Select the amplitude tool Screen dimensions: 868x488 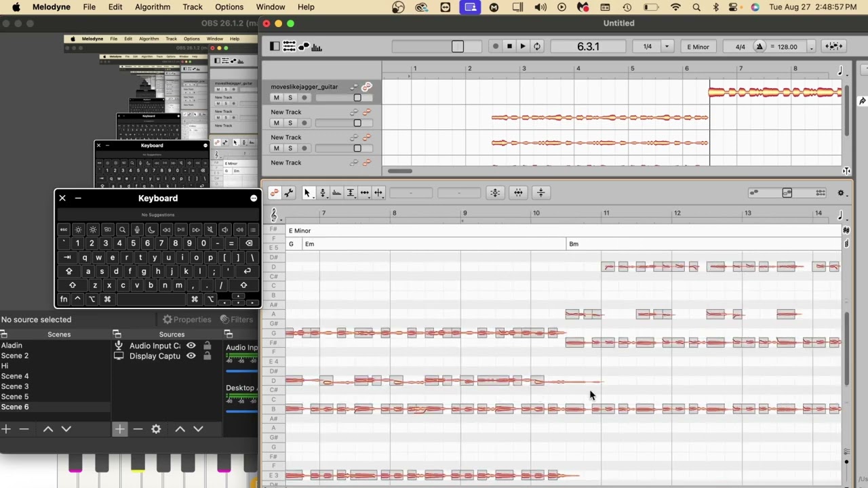tap(351, 193)
